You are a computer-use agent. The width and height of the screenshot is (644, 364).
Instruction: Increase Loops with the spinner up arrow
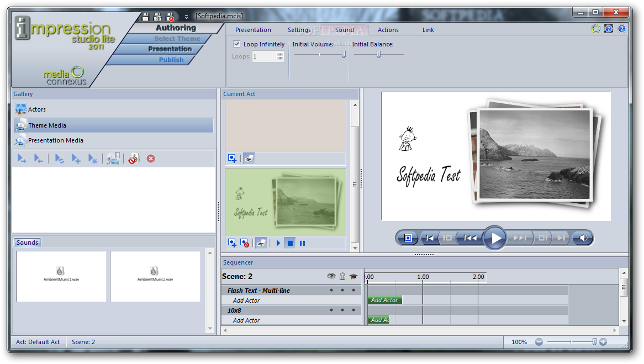[280, 54]
